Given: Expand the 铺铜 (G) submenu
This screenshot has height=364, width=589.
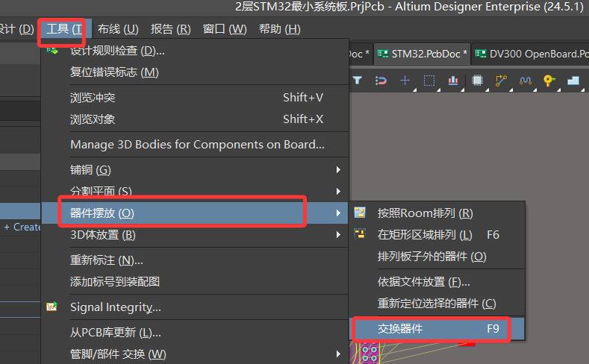Looking at the screenshot, I should (195, 170).
